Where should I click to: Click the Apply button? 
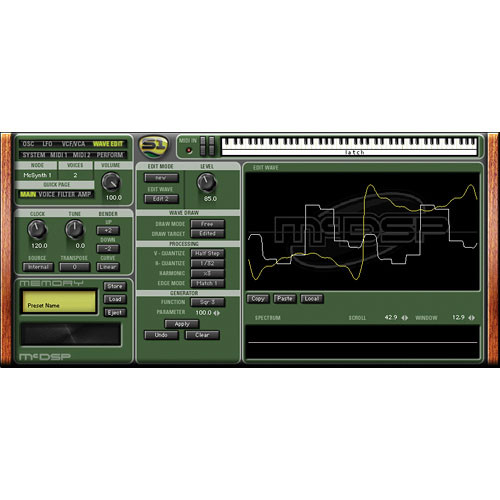(182, 324)
